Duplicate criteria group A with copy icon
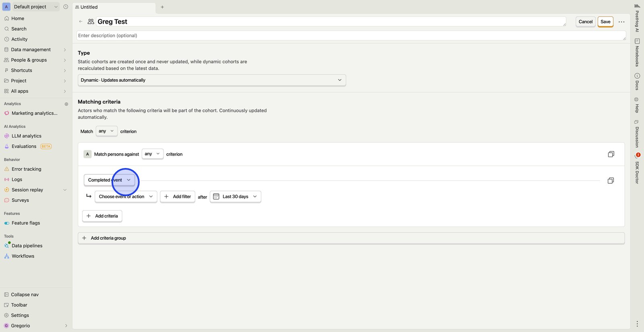 point(611,154)
